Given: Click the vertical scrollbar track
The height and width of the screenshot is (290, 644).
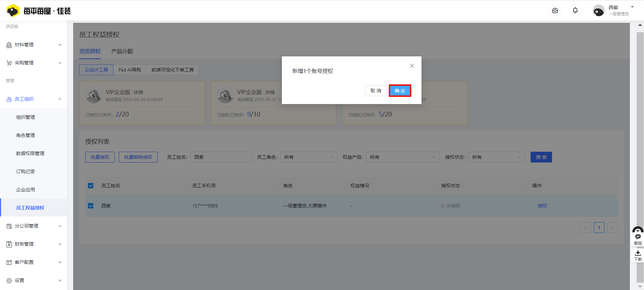Looking at the screenshot, I should click(x=640, y=158).
